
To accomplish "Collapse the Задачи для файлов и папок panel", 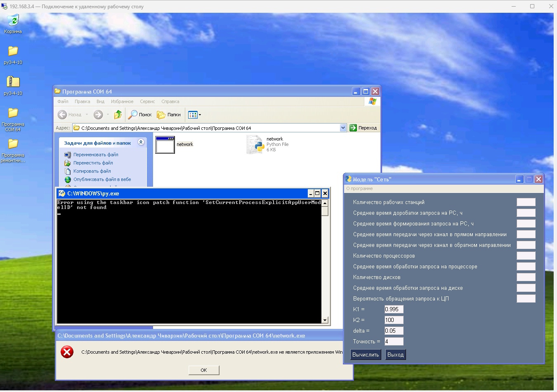I will [x=141, y=142].
